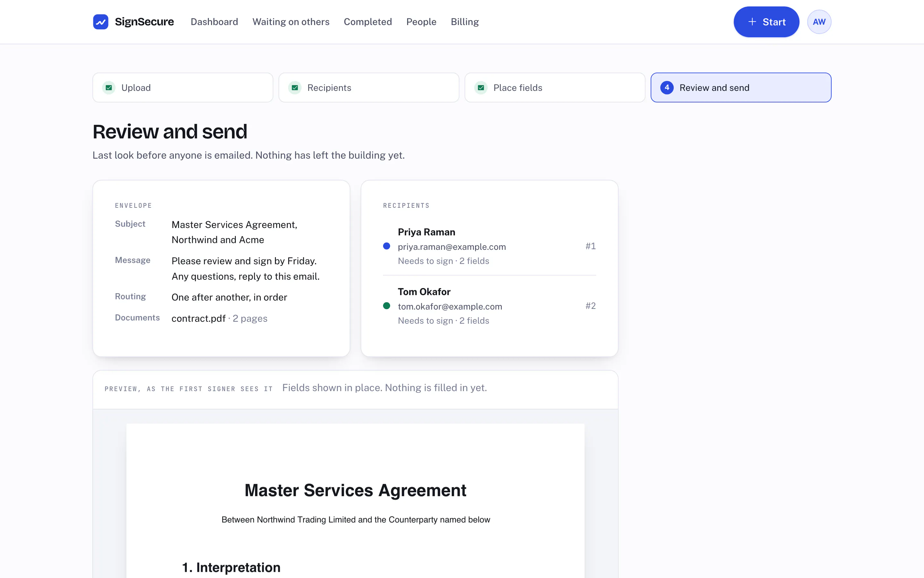Click the SignSecure logo icon
Image resolution: width=924 pixels, height=578 pixels.
click(101, 22)
